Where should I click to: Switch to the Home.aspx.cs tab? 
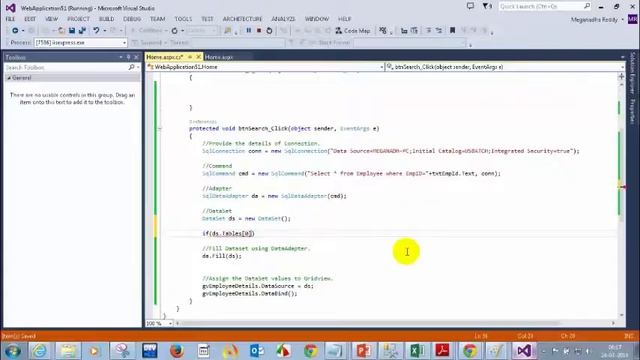[164, 57]
